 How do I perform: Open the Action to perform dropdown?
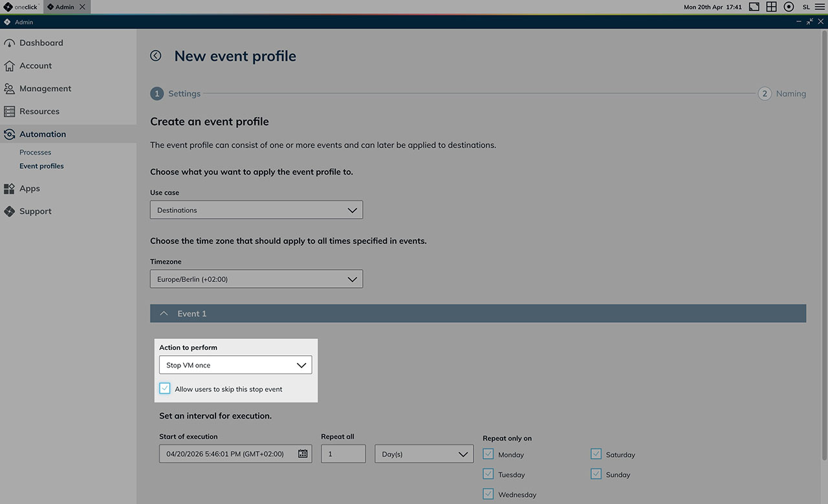click(235, 366)
